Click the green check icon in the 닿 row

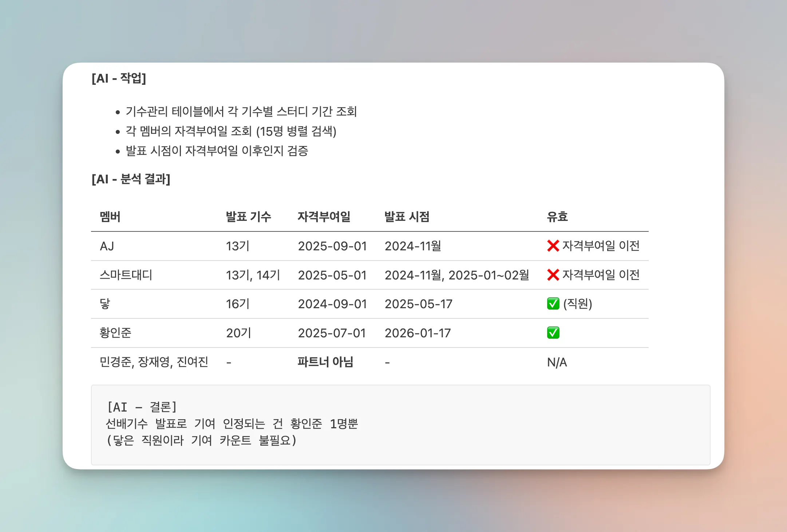[553, 304]
